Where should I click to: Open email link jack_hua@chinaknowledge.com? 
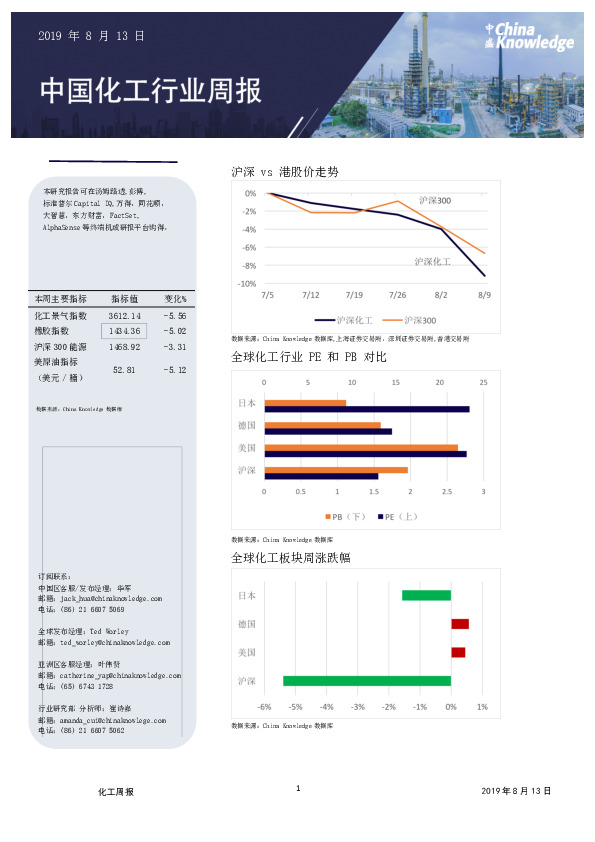click(x=111, y=599)
